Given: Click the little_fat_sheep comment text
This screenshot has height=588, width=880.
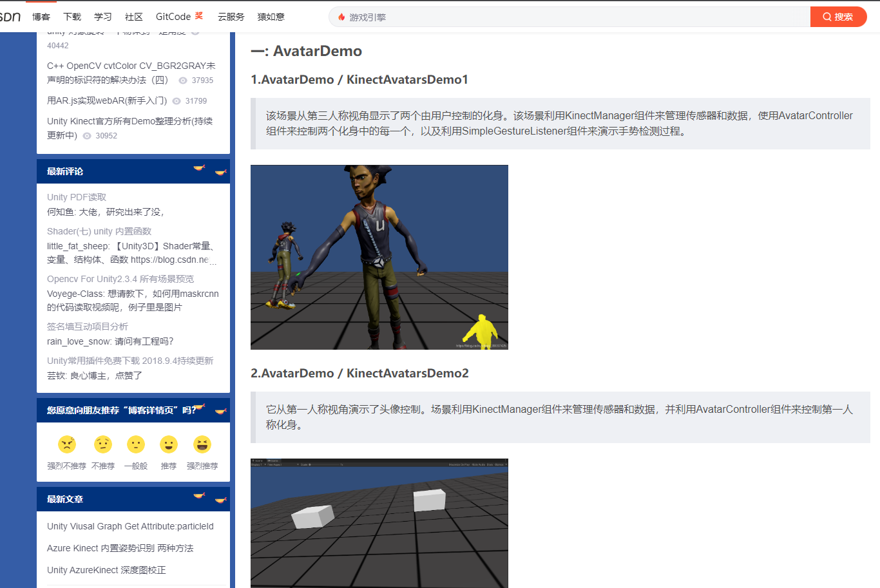Looking at the screenshot, I should [x=132, y=253].
